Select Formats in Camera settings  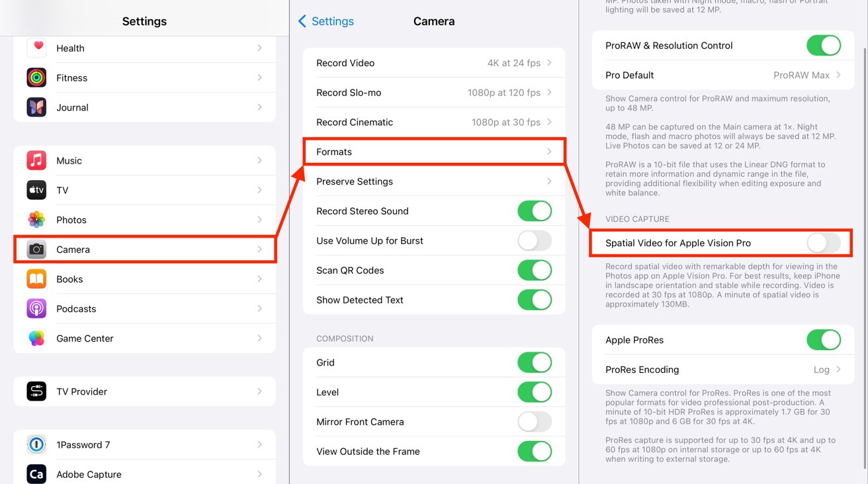pos(433,152)
